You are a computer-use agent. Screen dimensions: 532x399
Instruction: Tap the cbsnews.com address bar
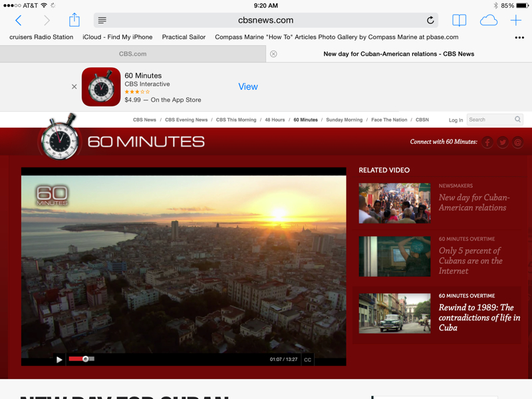click(x=265, y=21)
